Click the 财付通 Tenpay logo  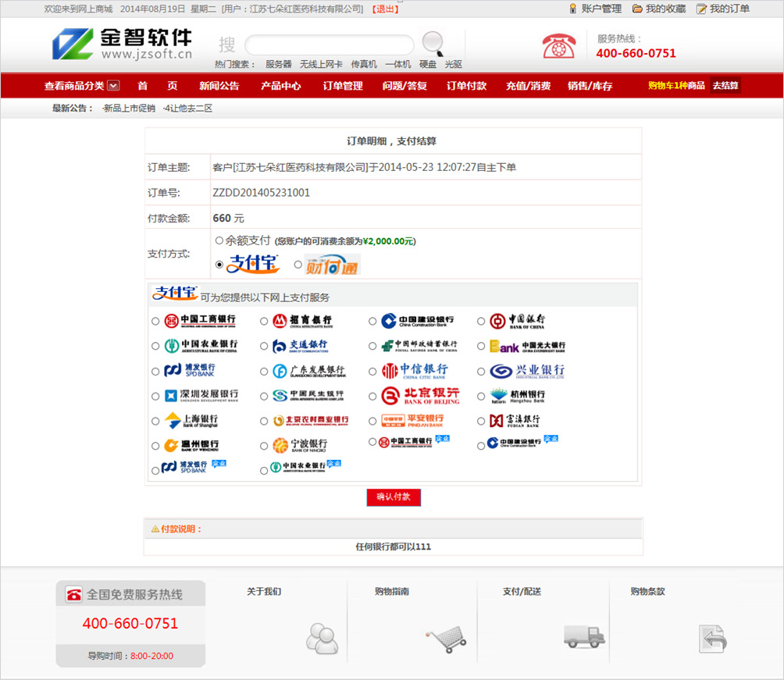click(333, 265)
